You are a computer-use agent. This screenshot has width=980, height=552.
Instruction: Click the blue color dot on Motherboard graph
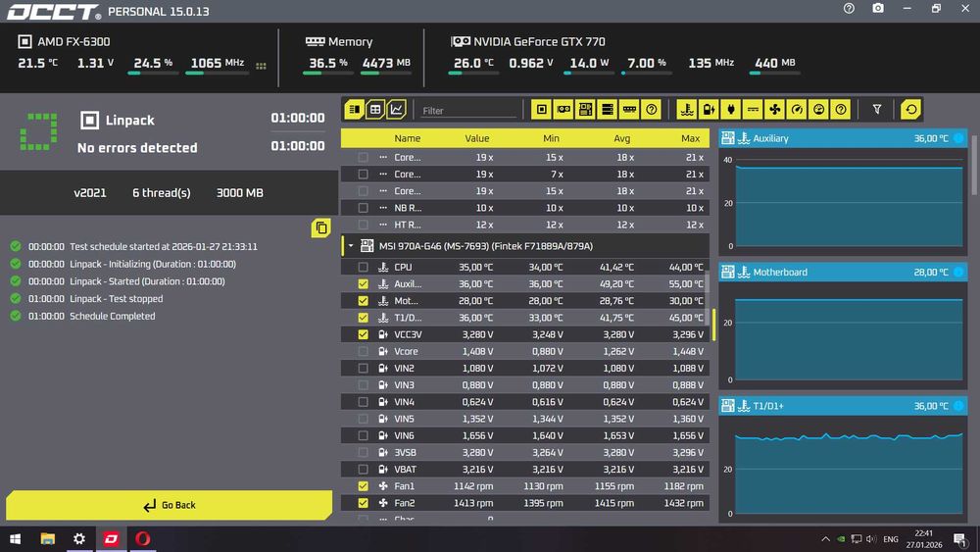(x=958, y=272)
